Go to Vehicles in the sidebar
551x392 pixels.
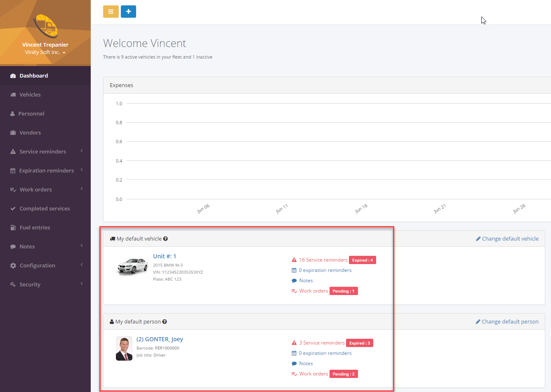pos(45,95)
